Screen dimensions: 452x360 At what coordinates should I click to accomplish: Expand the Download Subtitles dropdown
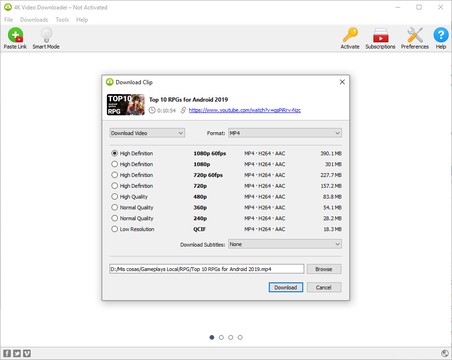[x=285, y=244]
